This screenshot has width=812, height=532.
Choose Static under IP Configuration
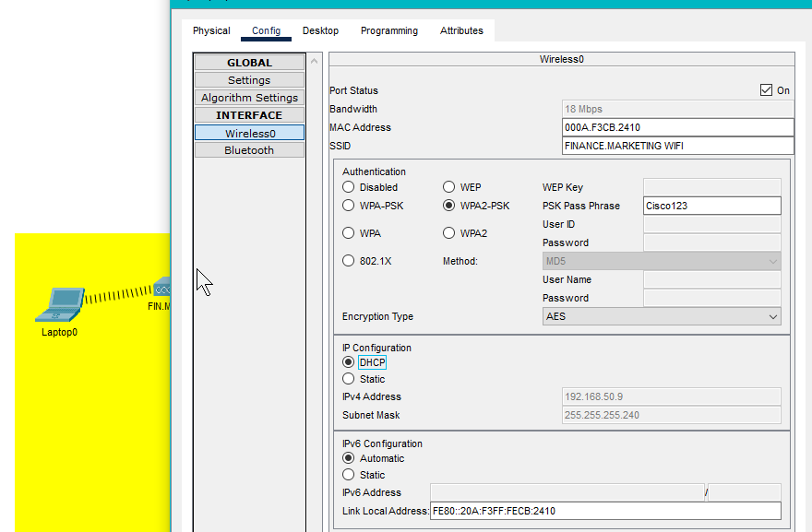pyautogui.click(x=349, y=379)
